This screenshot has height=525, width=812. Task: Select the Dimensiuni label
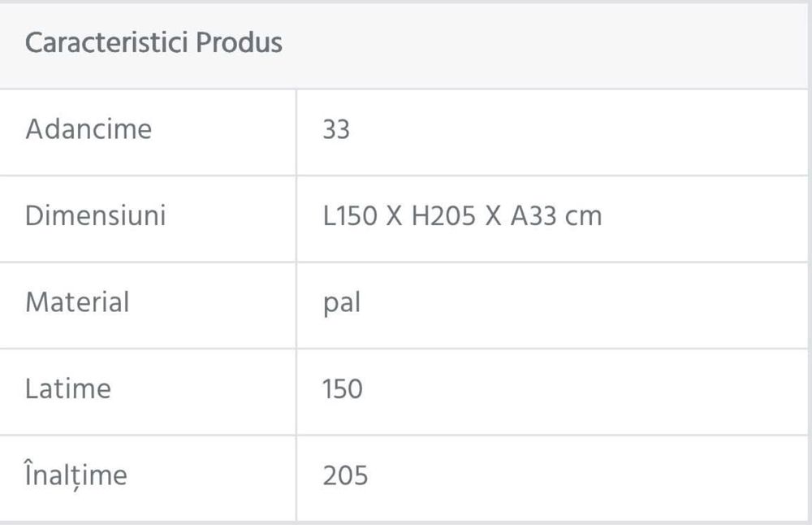click(x=95, y=215)
